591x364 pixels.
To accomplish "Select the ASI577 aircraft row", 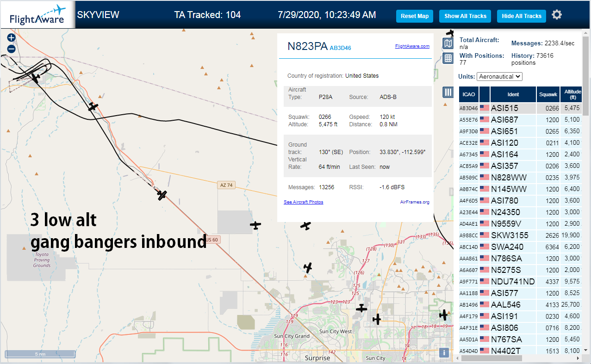I will coord(520,293).
